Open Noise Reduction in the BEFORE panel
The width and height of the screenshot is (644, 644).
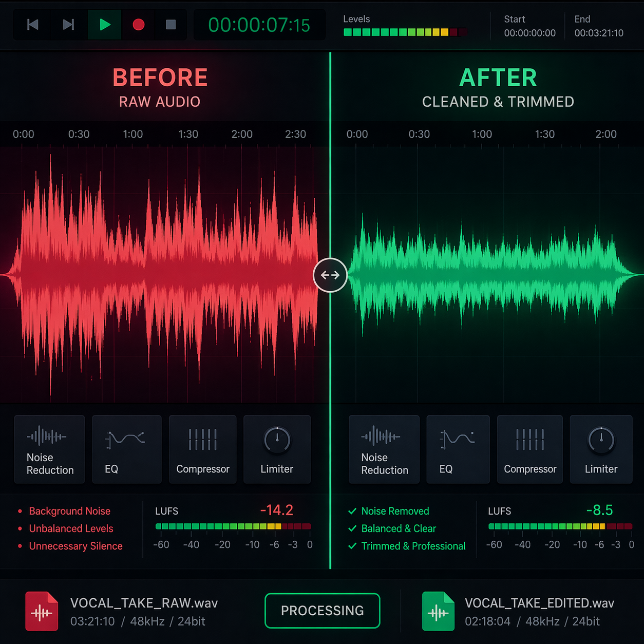(x=49, y=449)
